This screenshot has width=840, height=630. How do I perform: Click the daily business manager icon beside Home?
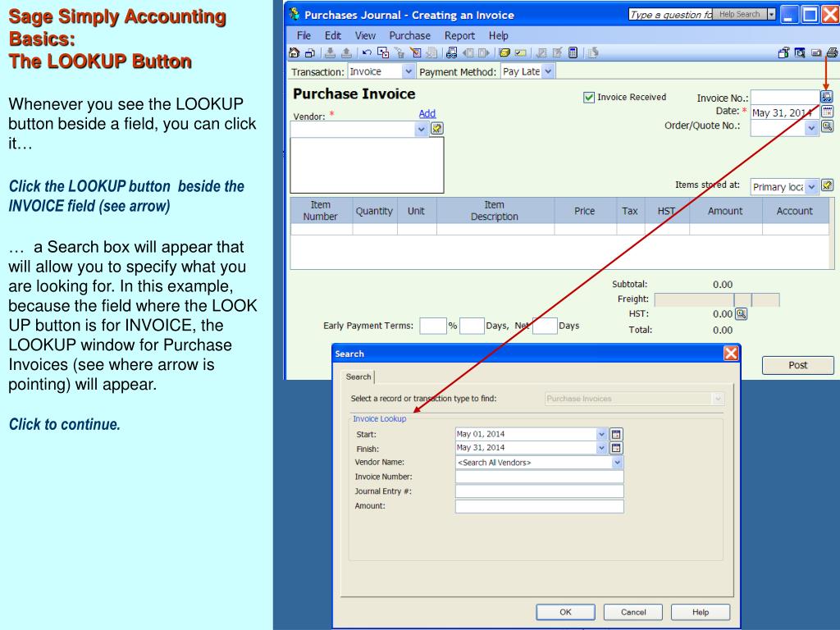coord(310,52)
